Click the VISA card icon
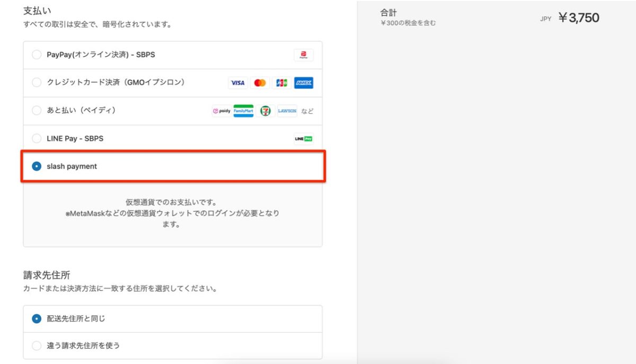The image size is (636, 364). 238,83
